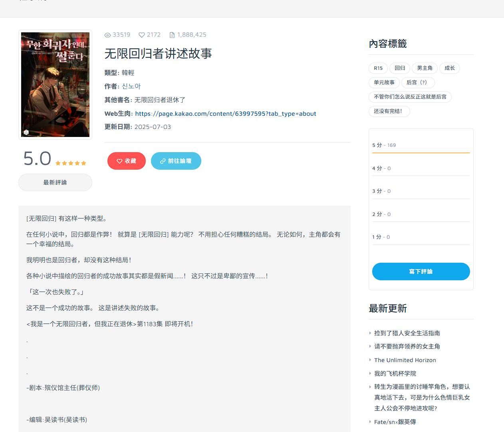The height and width of the screenshot is (432, 504).
Task: Select the fifth star under the 5.0 rating
Action: [x=84, y=163]
